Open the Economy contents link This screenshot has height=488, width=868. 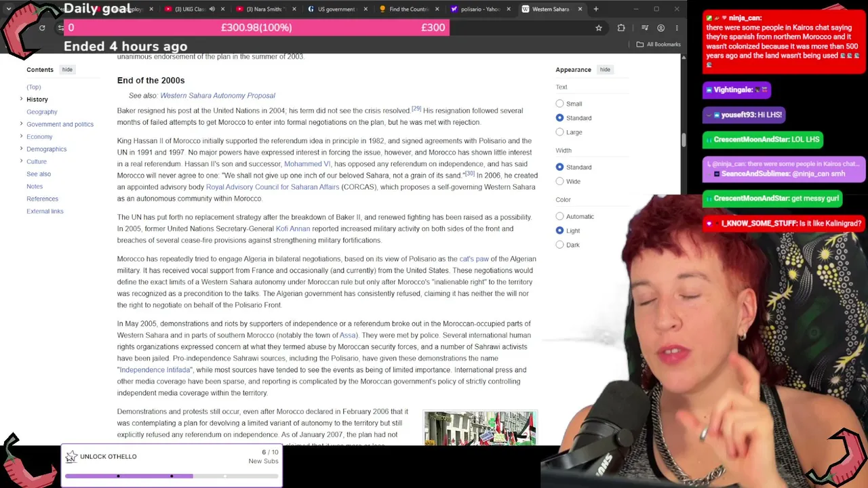coord(39,137)
